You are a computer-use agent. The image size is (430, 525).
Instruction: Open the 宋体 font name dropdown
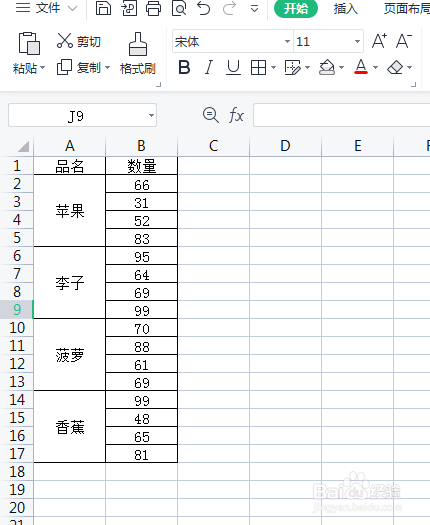pos(287,42)
